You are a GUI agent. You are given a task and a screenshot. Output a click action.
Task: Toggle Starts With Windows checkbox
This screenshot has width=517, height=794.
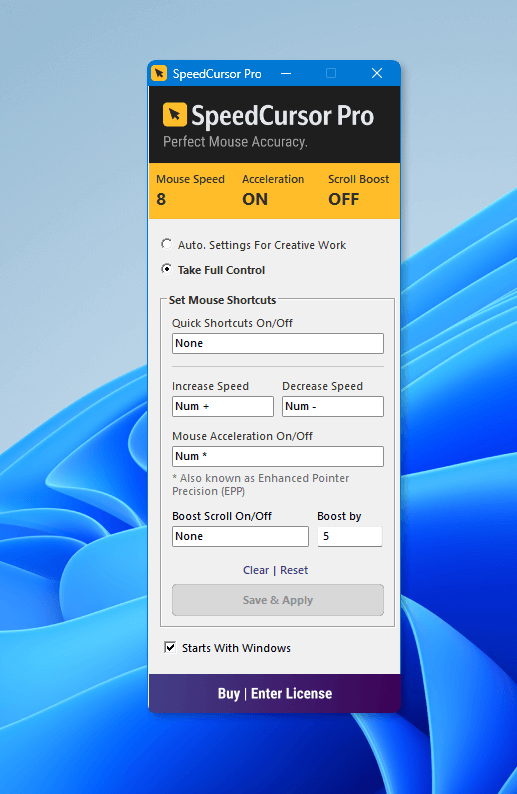[170, 647]
